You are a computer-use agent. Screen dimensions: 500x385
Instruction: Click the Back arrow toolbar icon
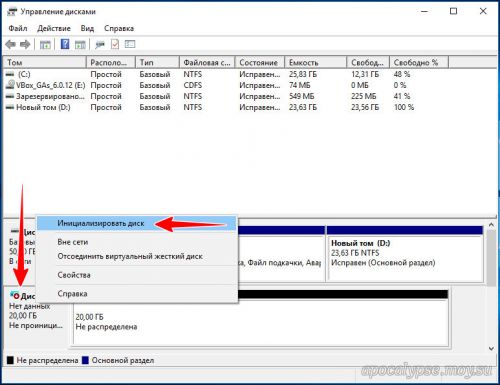click(x=11, y=44)
